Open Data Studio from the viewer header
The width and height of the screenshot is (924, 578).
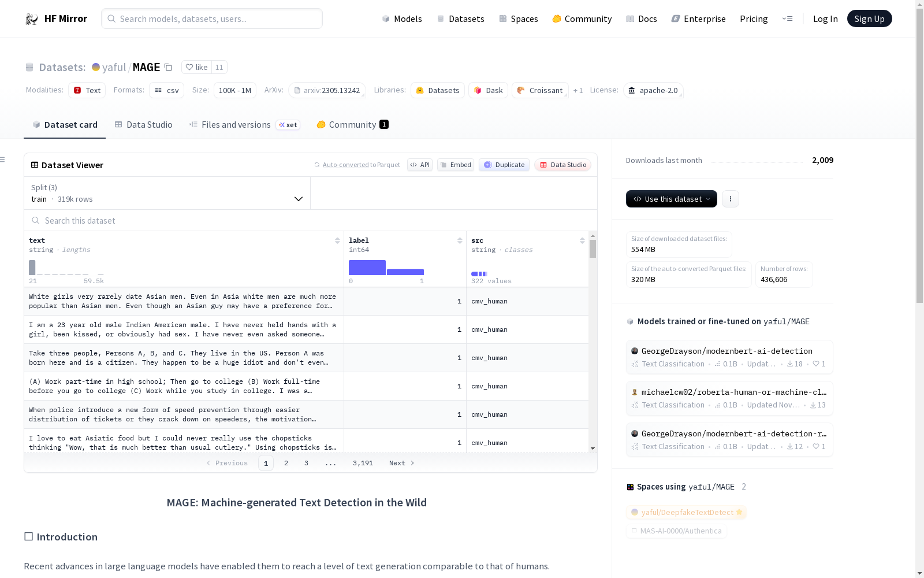click(562, 165)
